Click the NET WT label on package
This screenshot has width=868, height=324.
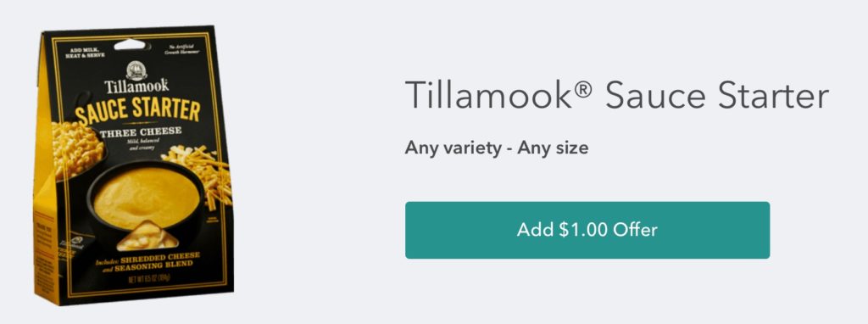(x=149, y=279)
